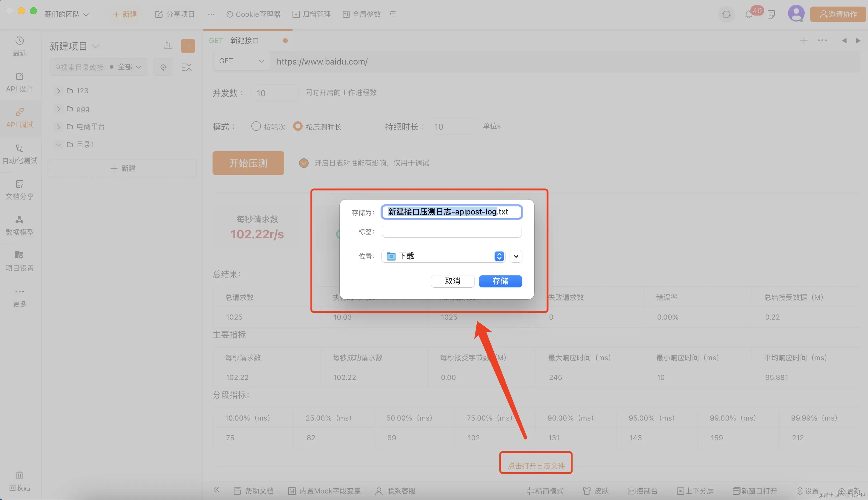Open 自动化测试 in the sidebar
This screenshot has width=868, height=500.
click(20, 154)
